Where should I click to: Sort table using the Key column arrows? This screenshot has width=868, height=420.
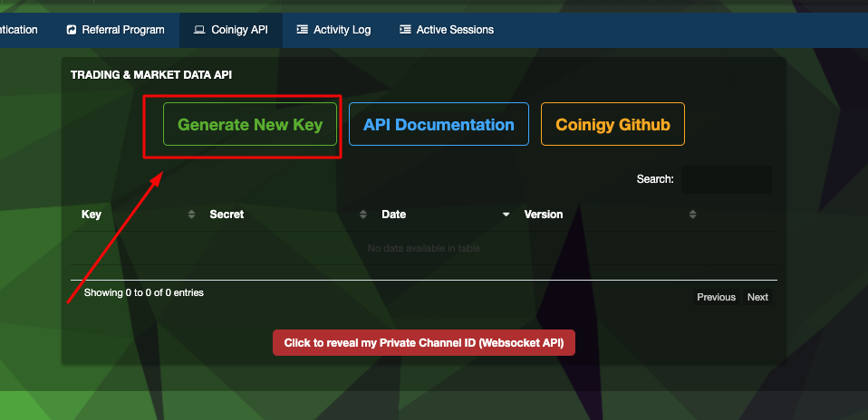click(191, 215)
